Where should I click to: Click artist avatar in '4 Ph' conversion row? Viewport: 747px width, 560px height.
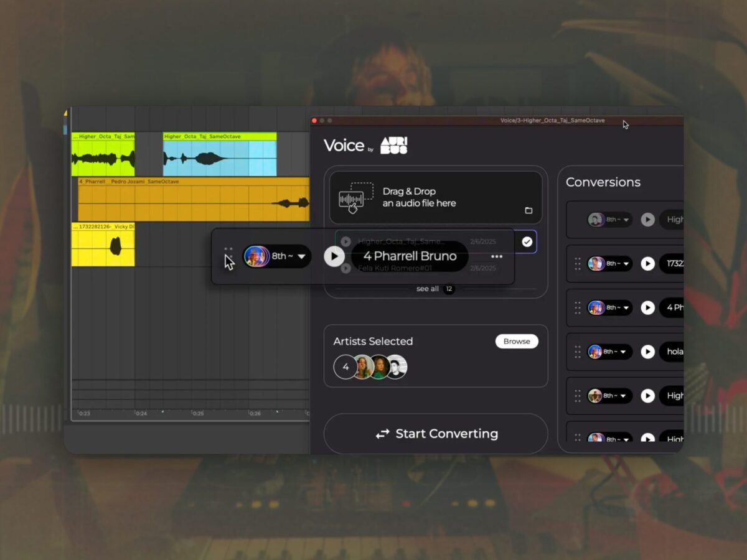tap(596, 307)
